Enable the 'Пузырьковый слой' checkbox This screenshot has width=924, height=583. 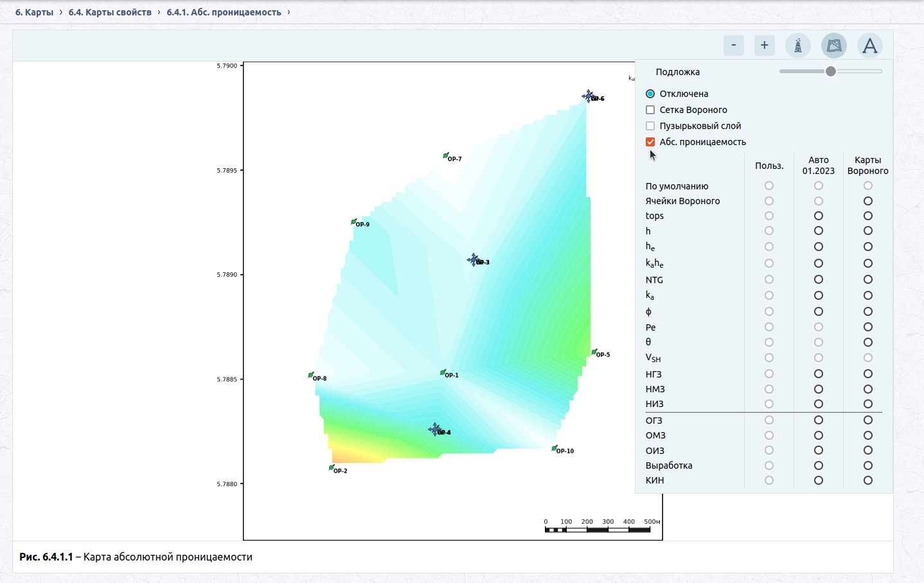pos(650,126)
